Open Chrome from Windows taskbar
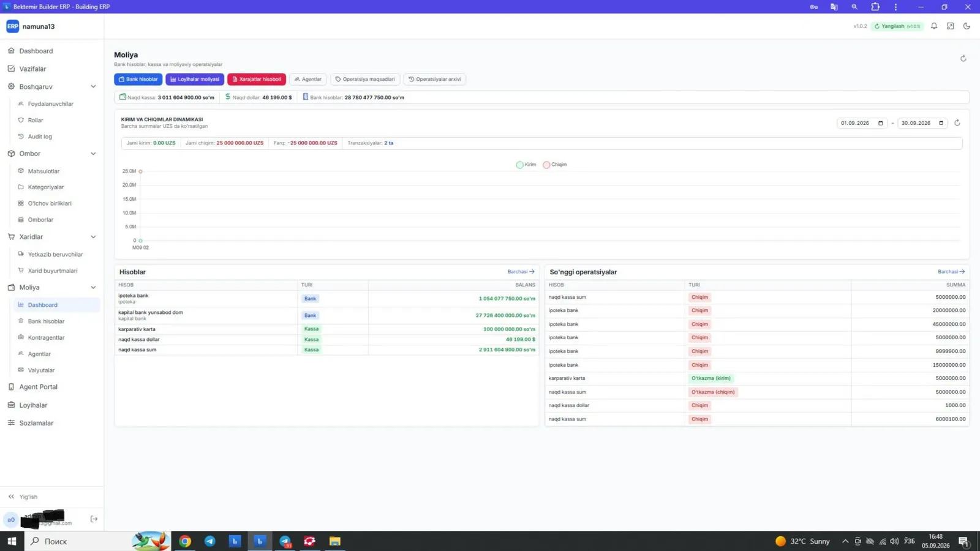 pyautogui.click(x=185, y=541)
